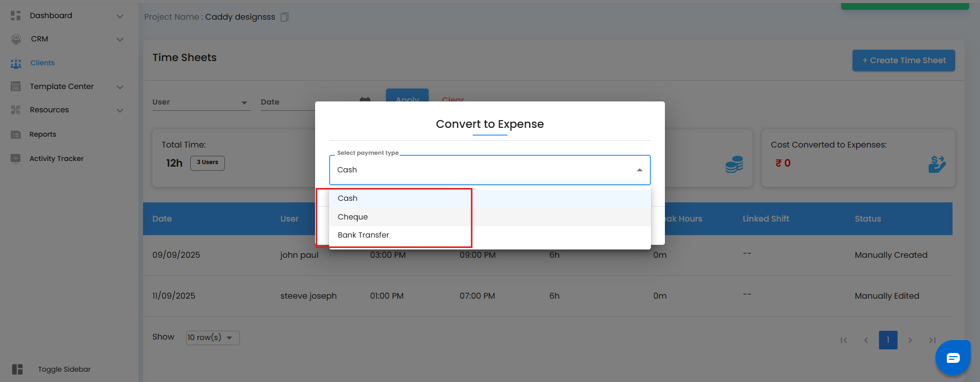The width and height of the screenshot is (980, 382).
Task: Click the copy icon beside project name
Action: coord(284,17)
